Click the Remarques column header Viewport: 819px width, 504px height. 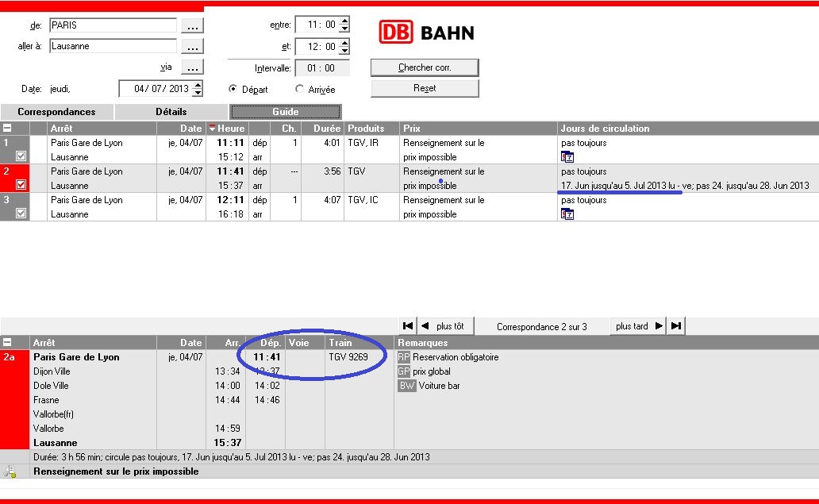pos(606,343)
